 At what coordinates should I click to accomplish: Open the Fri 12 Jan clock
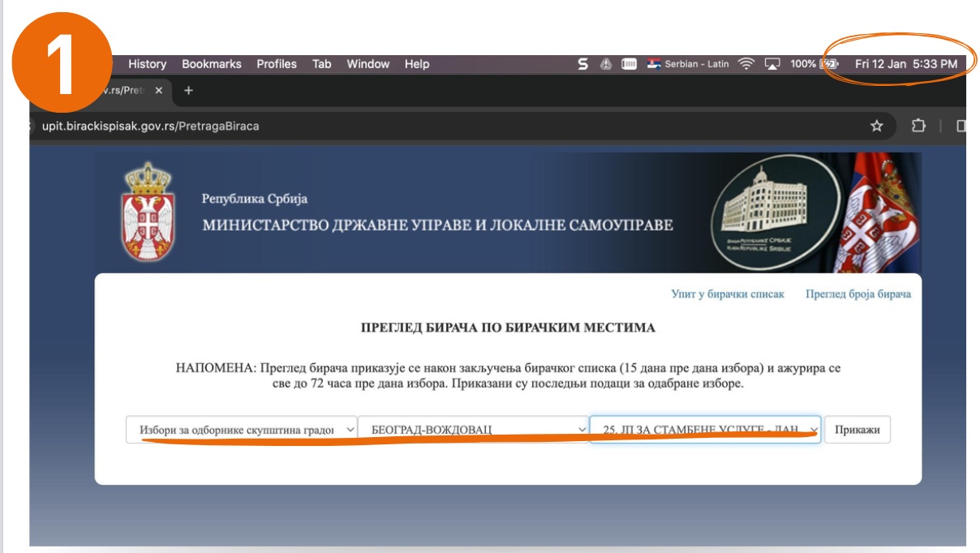coord(906,64)
